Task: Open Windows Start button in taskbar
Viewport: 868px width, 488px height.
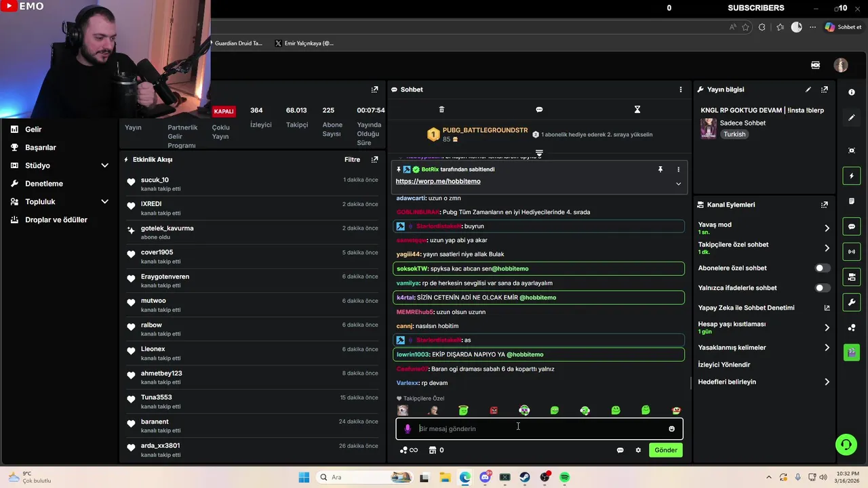Action: tap(304, 477)
